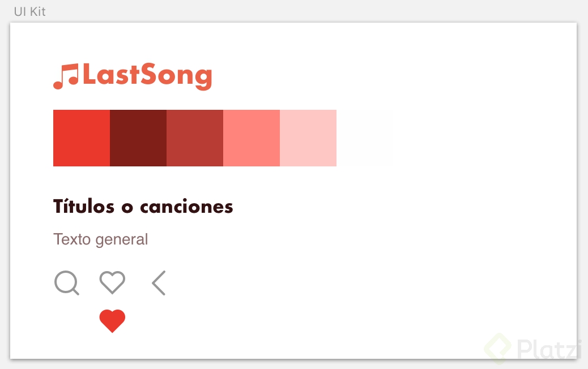Image resolution: width=588 pixels, height=369 pixels.
Task: Click the music note icon in the logo
Action: (x=66, y=76)
